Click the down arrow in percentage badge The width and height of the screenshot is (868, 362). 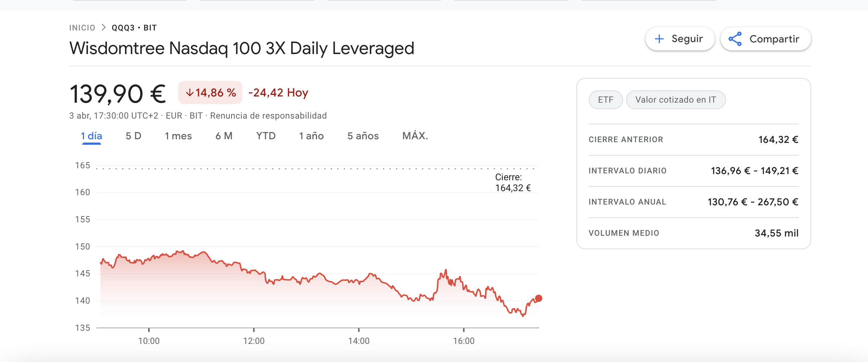pyautogui.click(x=189, y=93)
